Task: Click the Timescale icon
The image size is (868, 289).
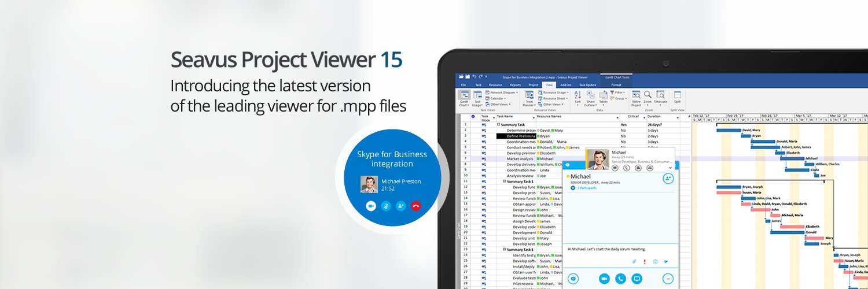Action: (660, 94)
